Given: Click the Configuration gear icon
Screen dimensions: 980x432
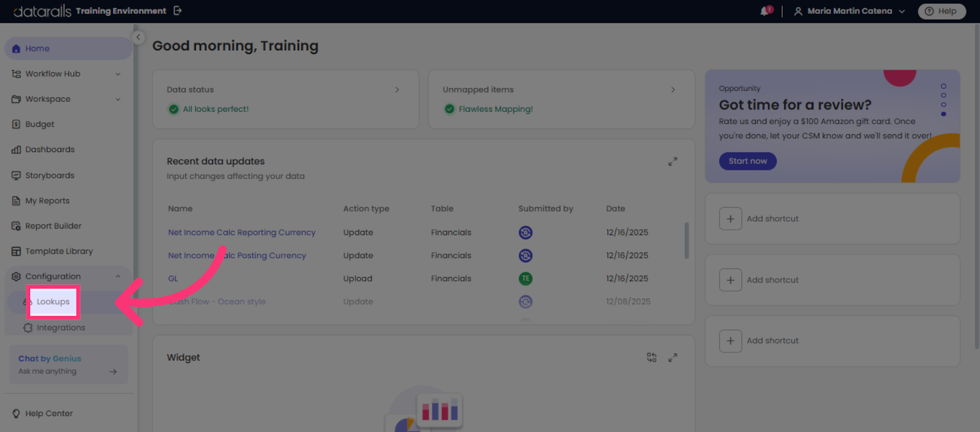Looking at the screenshot, I should point(16,276).
